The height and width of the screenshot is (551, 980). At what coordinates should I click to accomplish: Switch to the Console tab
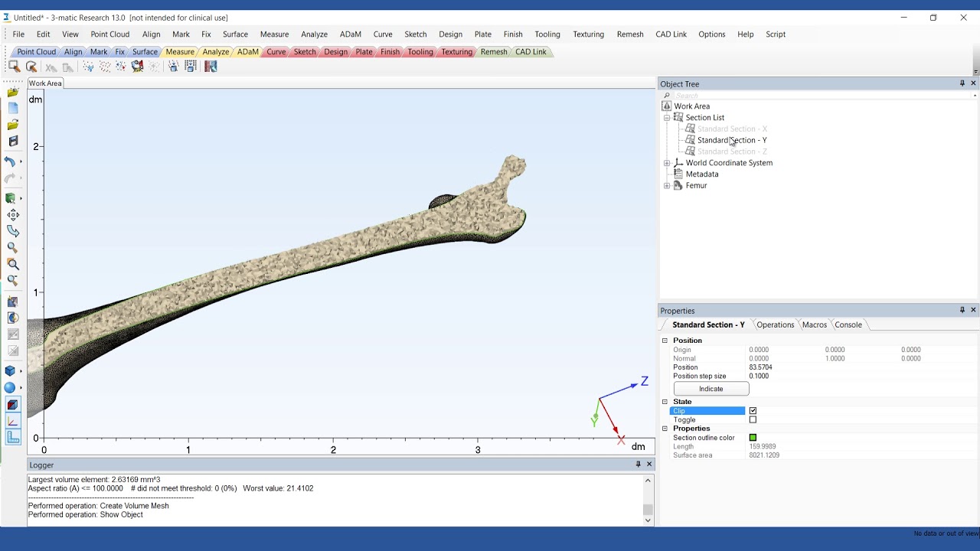(848, 324)
